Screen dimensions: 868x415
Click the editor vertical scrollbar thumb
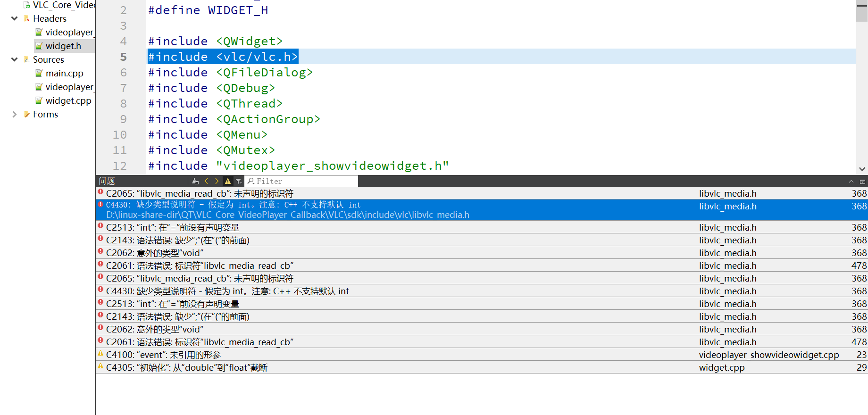pyautogui.click(x=862, y=11)
